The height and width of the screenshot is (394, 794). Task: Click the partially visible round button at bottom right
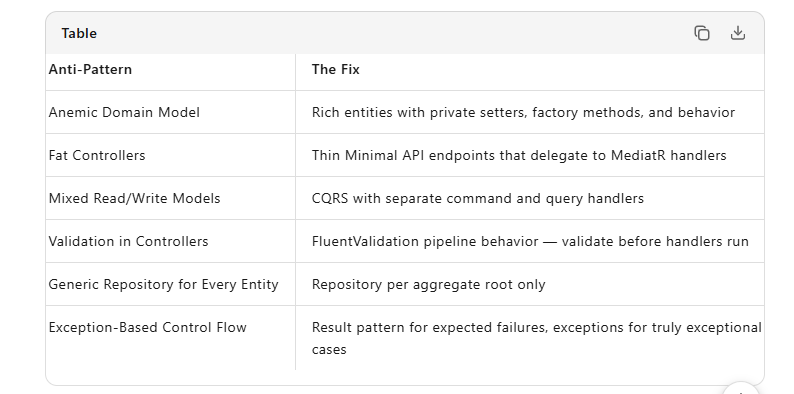(741, 389)
